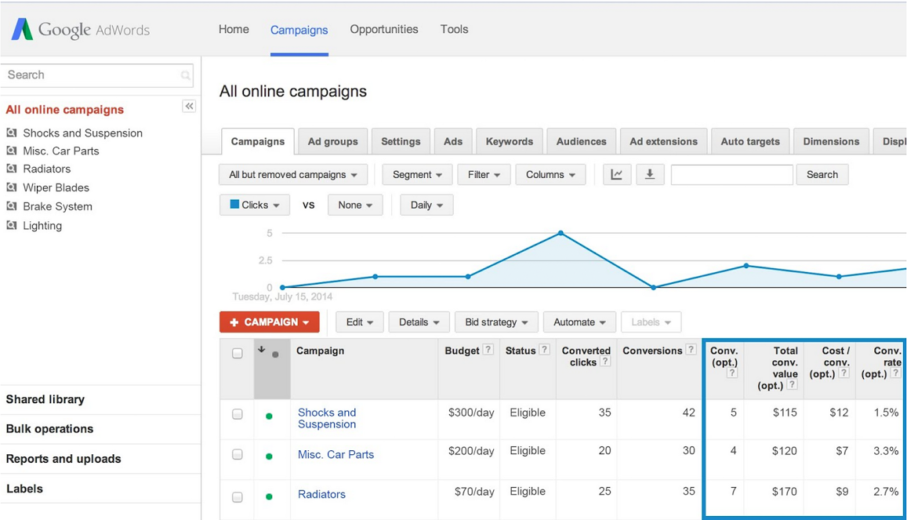
Task: Open the Radiators campaign link in table
Action: (x=322, y=495)
